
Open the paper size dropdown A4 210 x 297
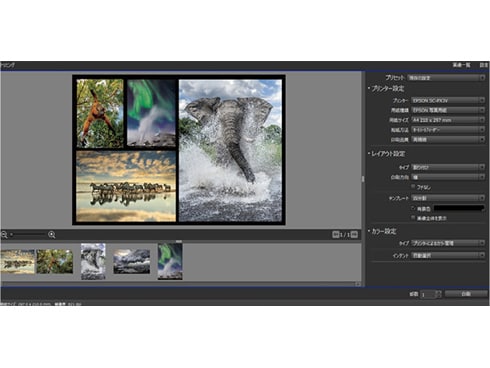point(448,120)
